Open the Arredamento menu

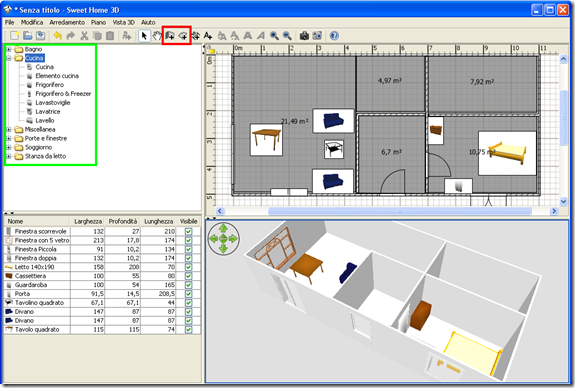pyautogui.click(x=67, y=22)
